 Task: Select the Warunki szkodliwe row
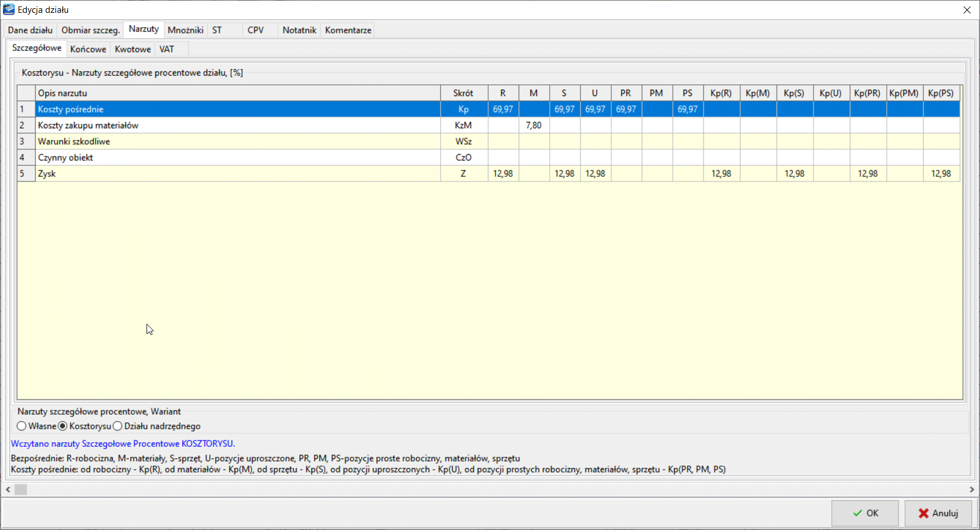[489, 141]
